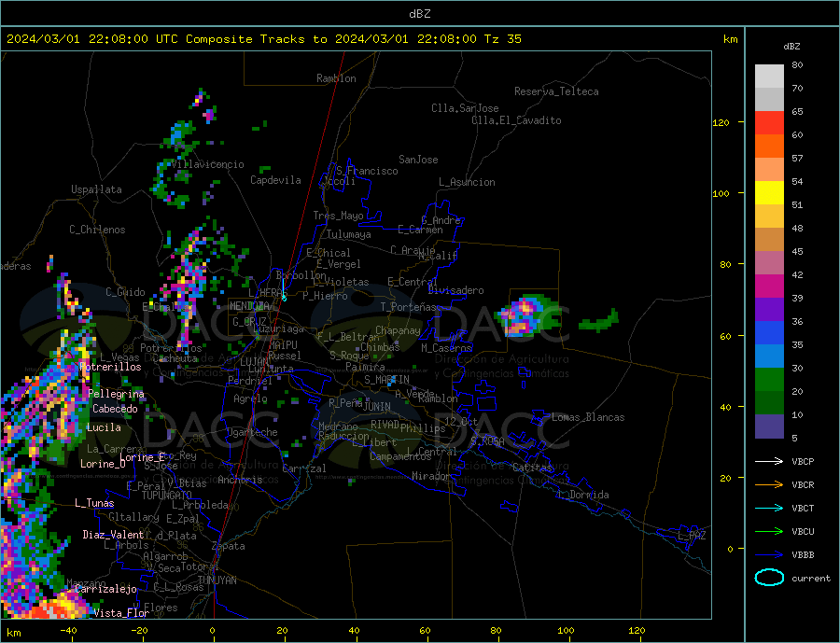Click the 'Mirador' map label
The image size is (840, 643).
pos(431,476)
